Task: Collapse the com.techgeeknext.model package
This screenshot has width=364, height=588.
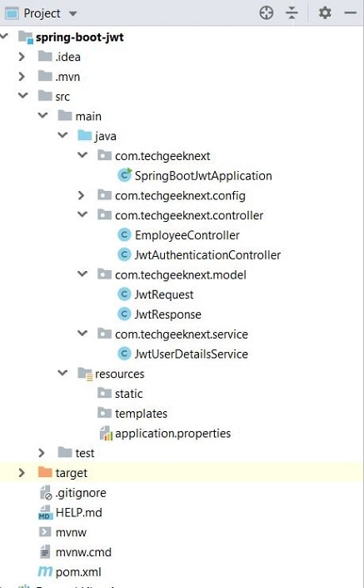Action: click(82, 274)
